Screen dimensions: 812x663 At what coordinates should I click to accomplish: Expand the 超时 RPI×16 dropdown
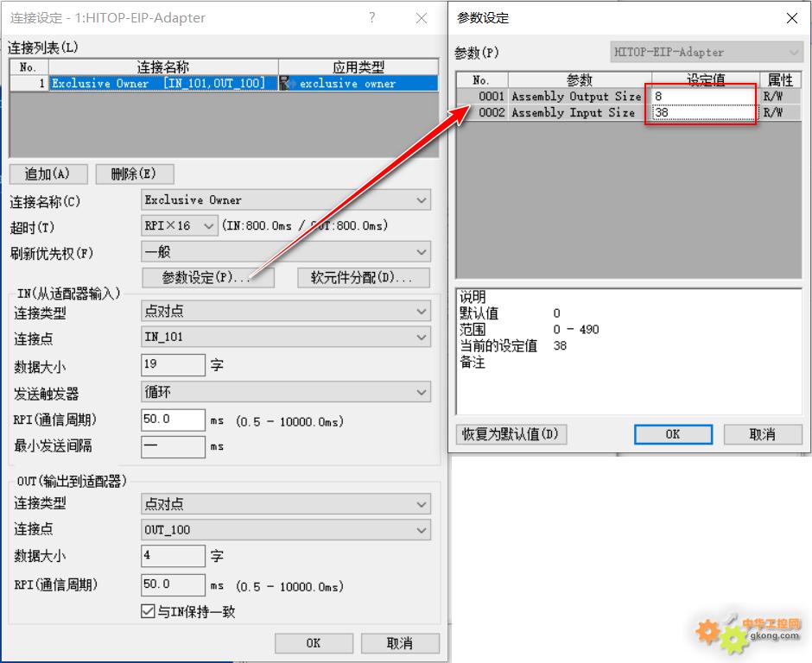[x=208, y=226]
